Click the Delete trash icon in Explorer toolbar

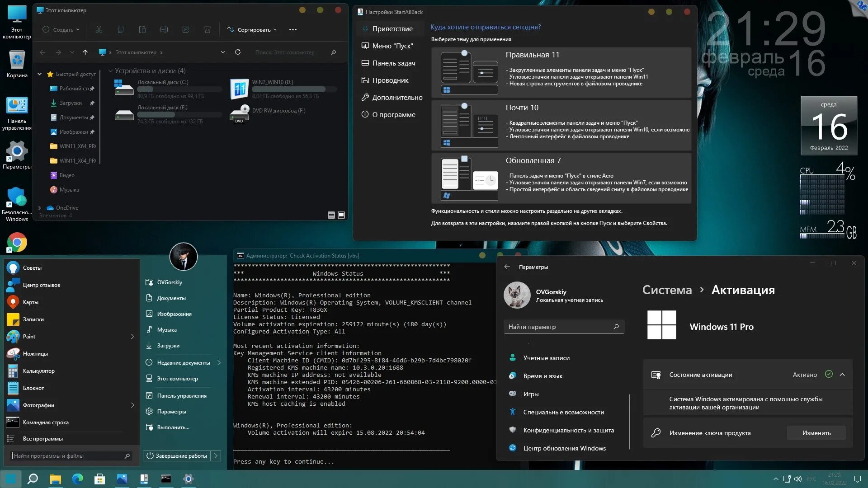click(208, 30)
